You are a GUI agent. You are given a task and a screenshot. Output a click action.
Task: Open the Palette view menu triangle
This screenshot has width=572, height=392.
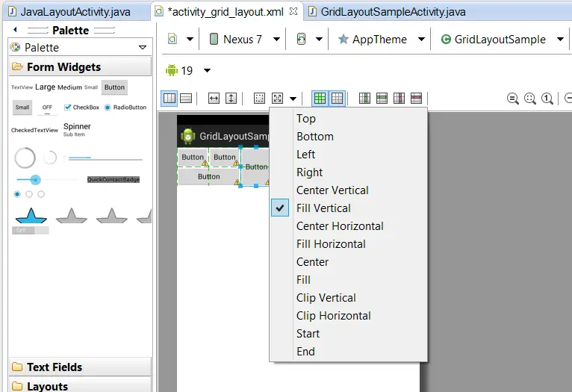pyautogui.click(x=143, y=47)
